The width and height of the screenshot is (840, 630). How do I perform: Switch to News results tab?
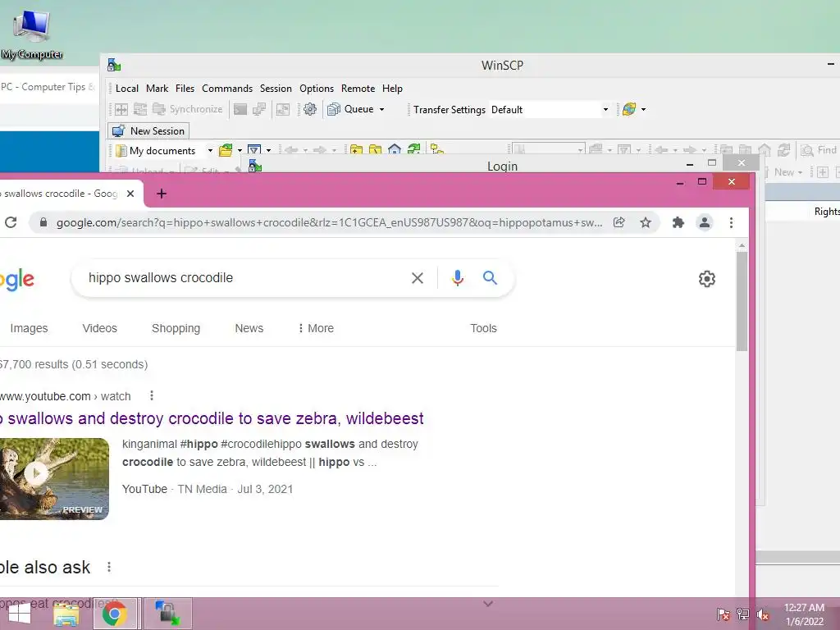click(x=249, y=328)
